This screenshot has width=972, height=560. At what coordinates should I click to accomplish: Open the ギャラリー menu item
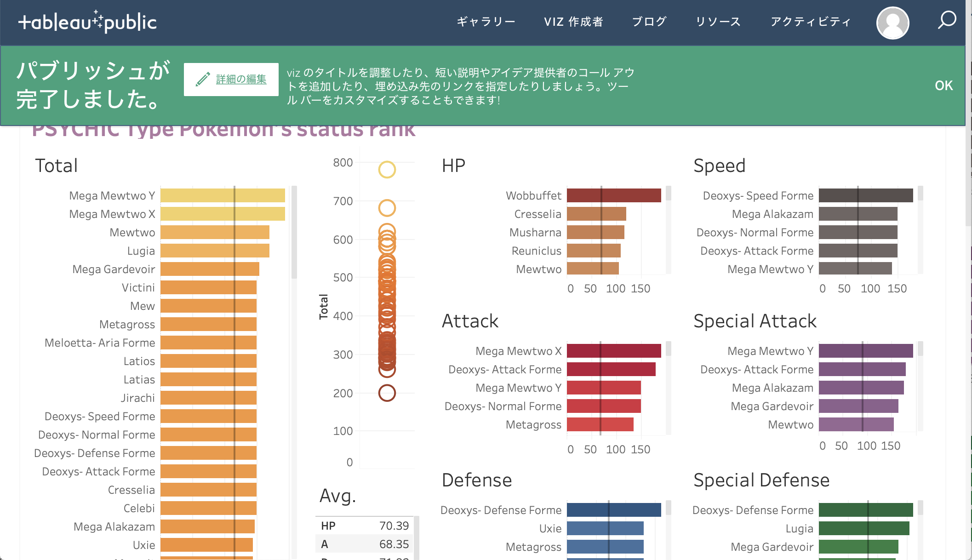485,21
